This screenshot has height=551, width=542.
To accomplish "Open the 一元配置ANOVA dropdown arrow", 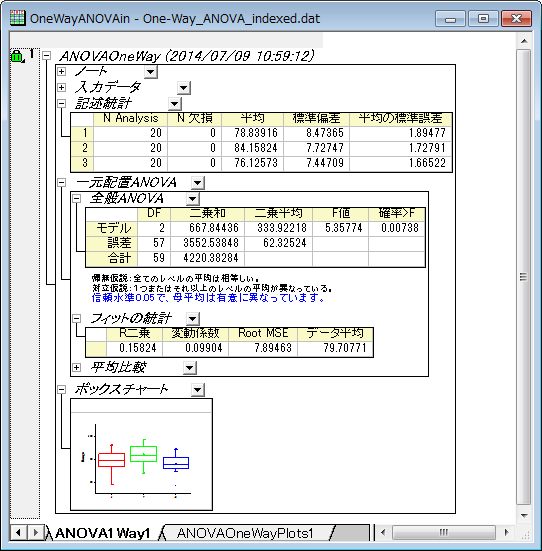I will coord(198,183).
